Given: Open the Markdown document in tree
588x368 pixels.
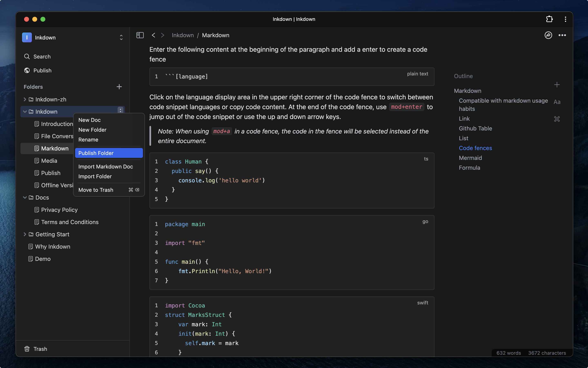Looking at the screenshot, I should coord(47,148).
